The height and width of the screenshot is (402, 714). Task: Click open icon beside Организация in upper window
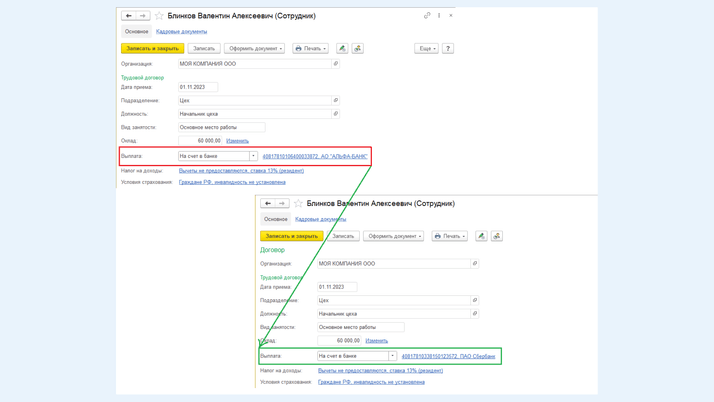[x=336, y=64]
